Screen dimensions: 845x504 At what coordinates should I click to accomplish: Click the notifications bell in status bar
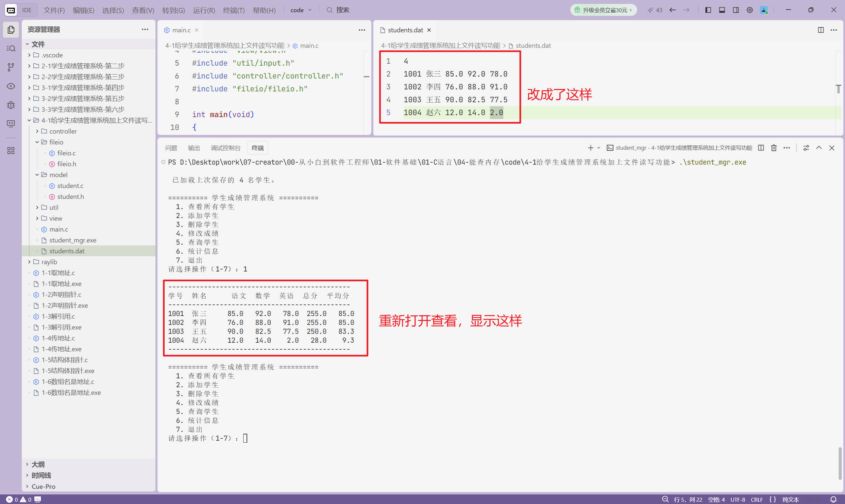833,499
